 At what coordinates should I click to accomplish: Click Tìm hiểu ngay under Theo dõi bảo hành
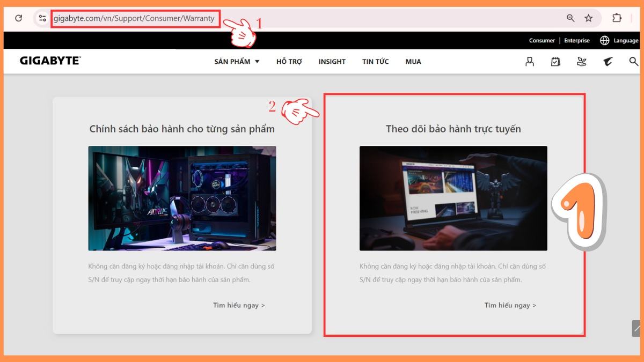(x=510, y=305)
